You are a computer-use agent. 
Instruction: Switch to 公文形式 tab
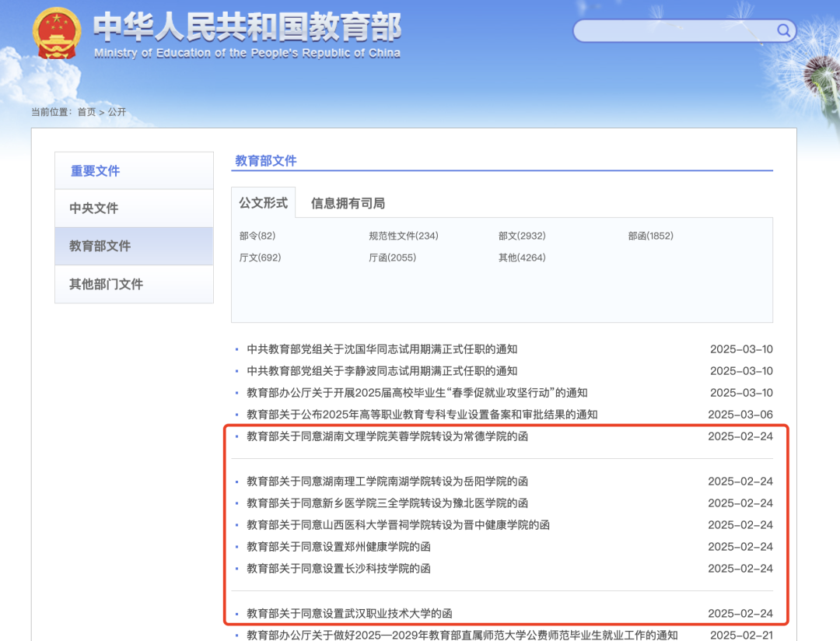tap(263, 203)
